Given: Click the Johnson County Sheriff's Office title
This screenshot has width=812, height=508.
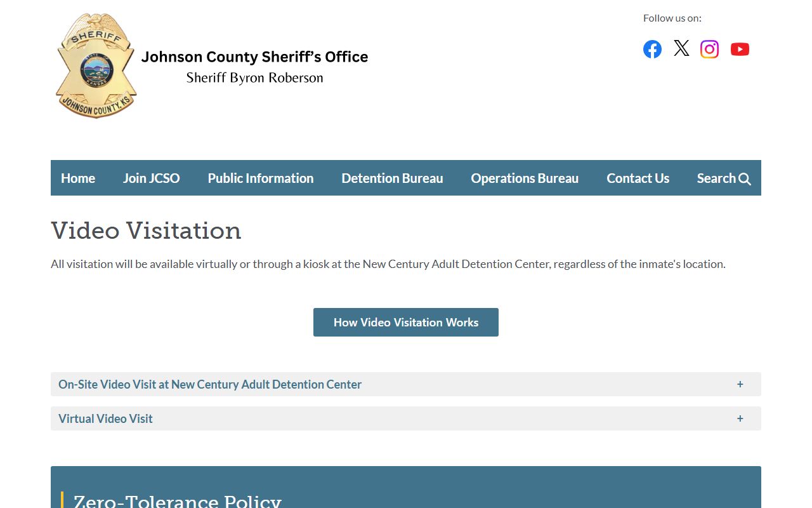Looking at the screenshot, I should [x=254, y=57].
